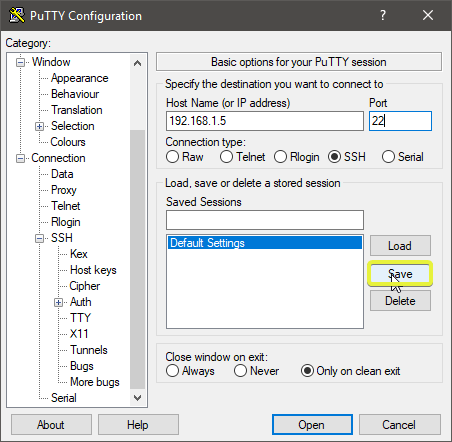Open the More bugs category
This screenshot has height=442, width=452.
click(x=95, y=382)
